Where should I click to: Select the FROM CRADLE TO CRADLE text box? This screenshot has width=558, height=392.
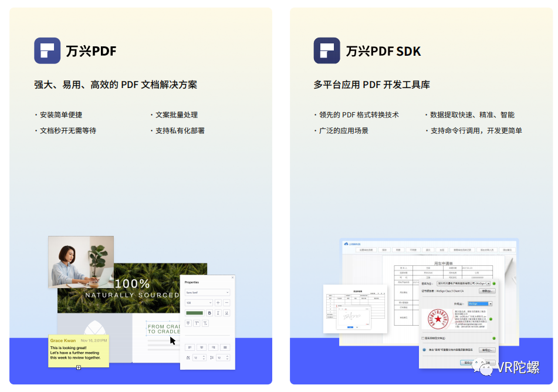click(164, 329)
